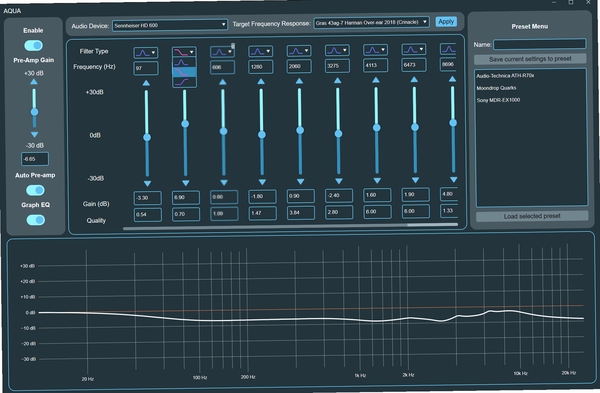Click the gain decrease arrow for the 3275 Hz filter
The width and height of the screenshot is (600, 393).
pos(339,181)
